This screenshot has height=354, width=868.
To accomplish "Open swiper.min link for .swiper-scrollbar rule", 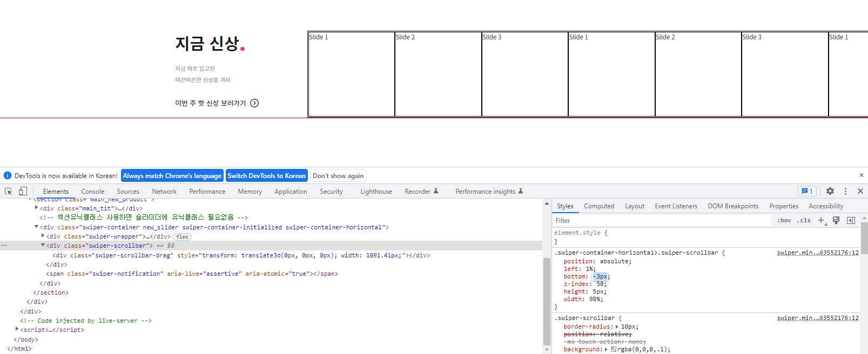I will 818,318.
